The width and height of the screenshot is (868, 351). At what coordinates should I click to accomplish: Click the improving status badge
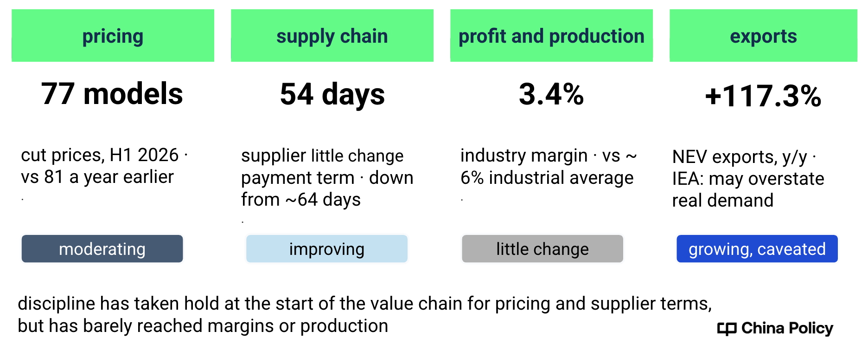click(327, 249)
